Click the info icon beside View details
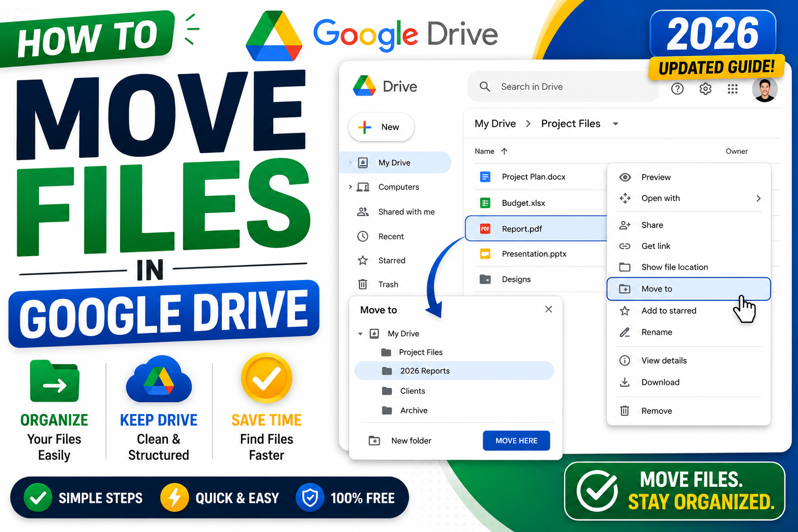 click(625, 361)
